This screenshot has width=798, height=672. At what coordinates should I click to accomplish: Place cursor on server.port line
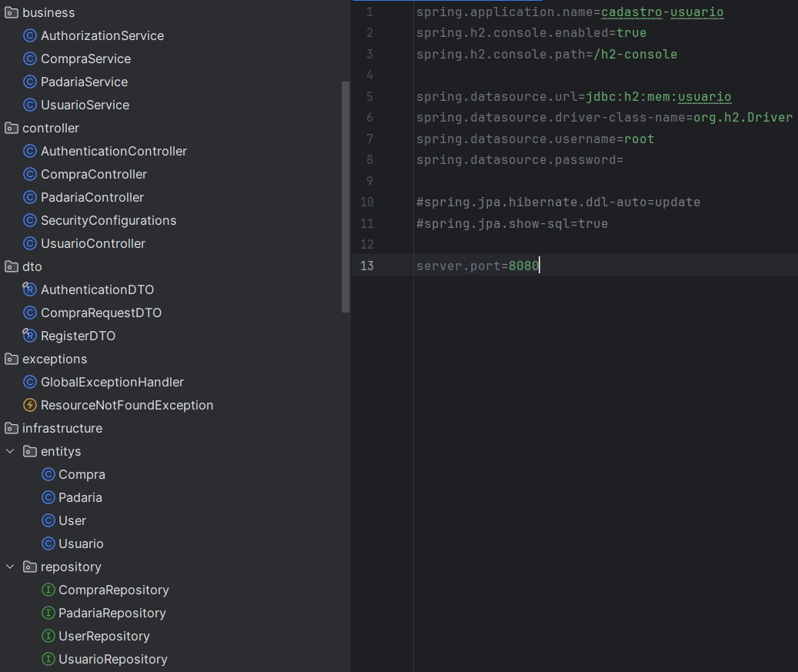click(477, 266)
